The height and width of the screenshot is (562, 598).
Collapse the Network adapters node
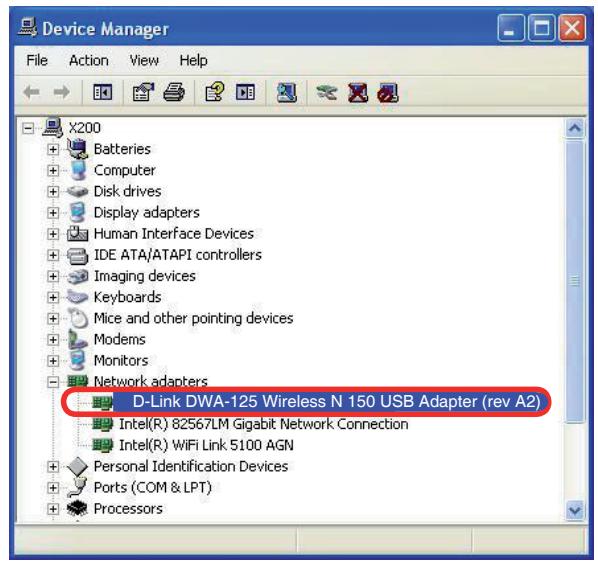(x=53, y=382)
